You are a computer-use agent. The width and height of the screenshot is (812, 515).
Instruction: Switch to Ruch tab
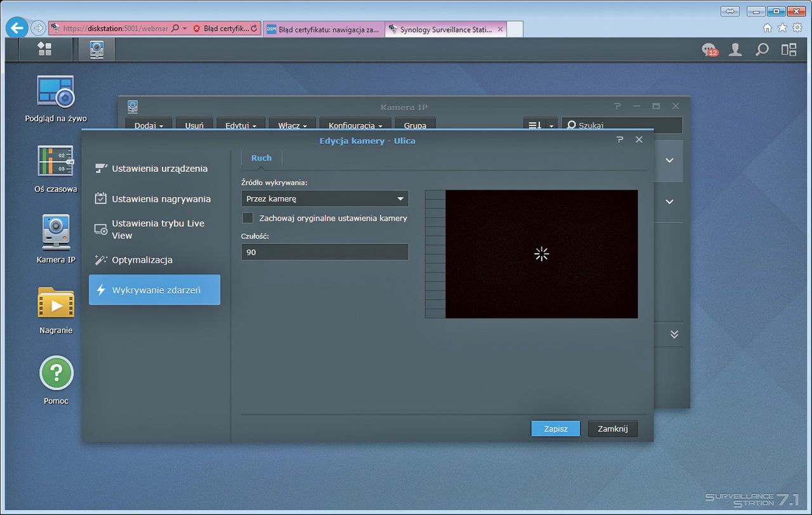point(261,158)
